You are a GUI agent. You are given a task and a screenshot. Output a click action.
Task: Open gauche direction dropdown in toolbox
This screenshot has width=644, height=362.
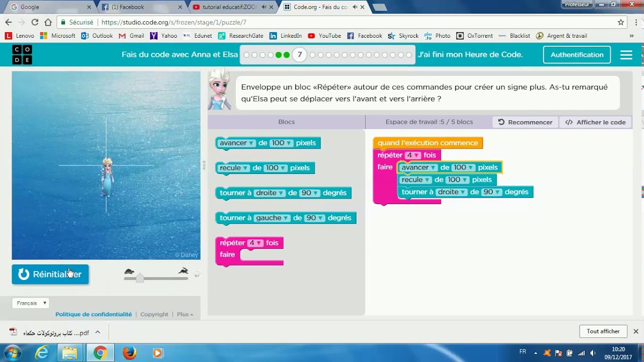click(272, 218)
